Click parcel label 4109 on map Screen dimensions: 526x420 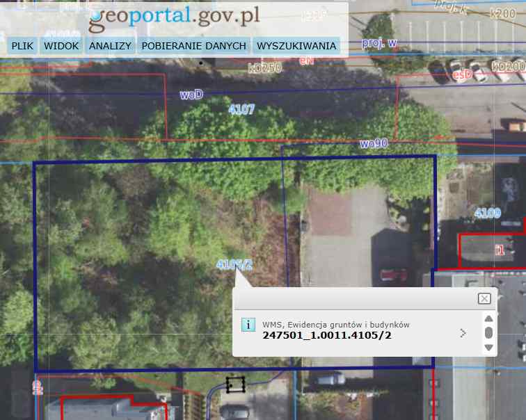[x=487, y=212]
